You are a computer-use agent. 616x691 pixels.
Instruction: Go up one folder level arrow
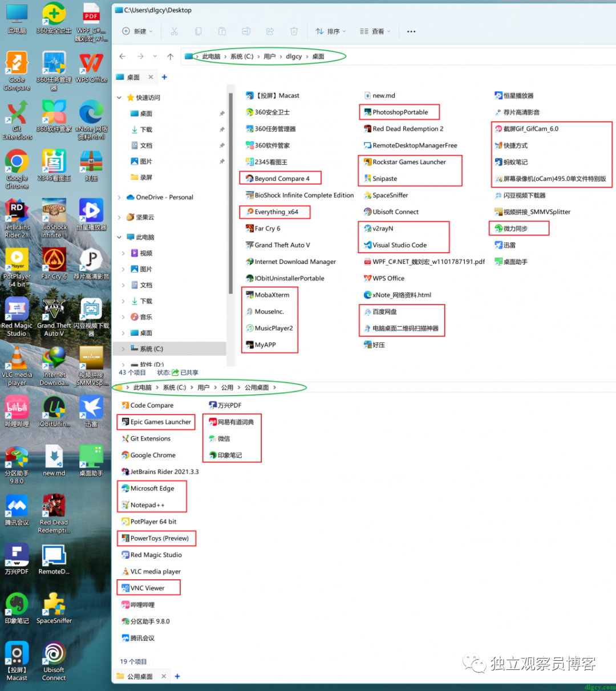(x=170, y=56)
